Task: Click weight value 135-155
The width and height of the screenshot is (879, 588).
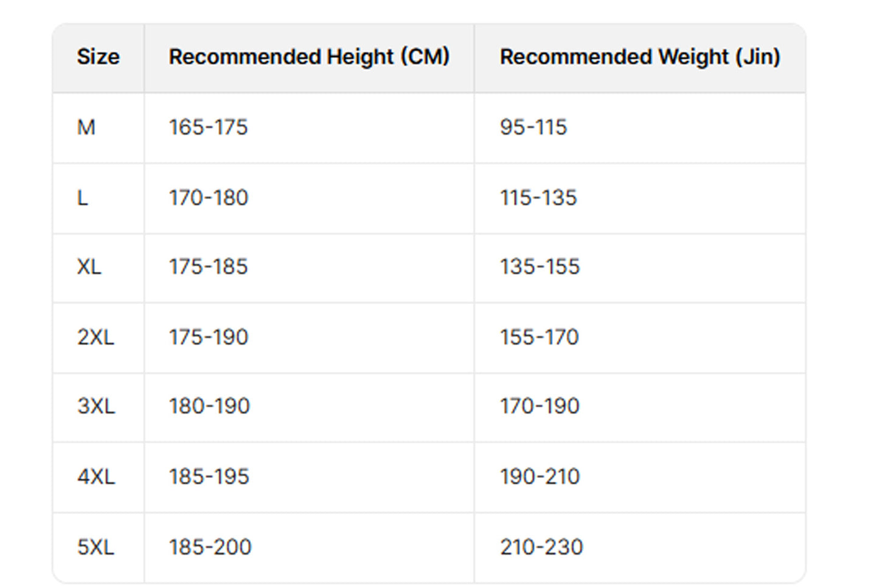Action: (x=540, y=267)
